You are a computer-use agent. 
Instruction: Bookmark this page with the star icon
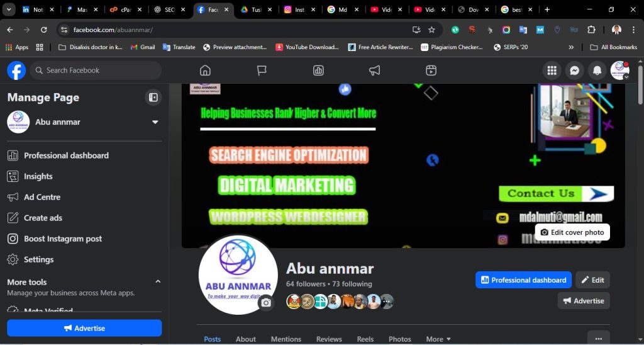pyautogui.click(x=431, y=30)
